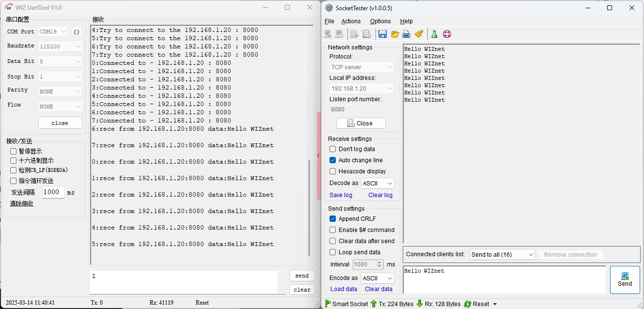This screenshot has width=644, height=309.
Task: Open the Actions menu
Action: (x=351, y=21)
